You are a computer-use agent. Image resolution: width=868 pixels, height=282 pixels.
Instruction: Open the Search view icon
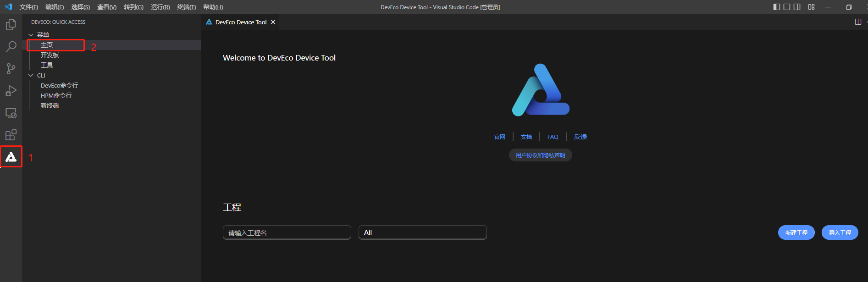point(11,46)
